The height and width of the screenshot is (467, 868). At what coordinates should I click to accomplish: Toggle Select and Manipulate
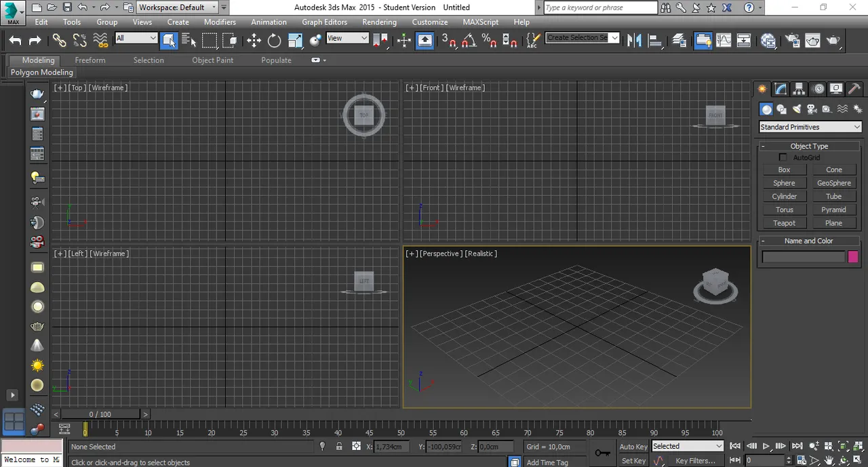click(x=404, y=41)
